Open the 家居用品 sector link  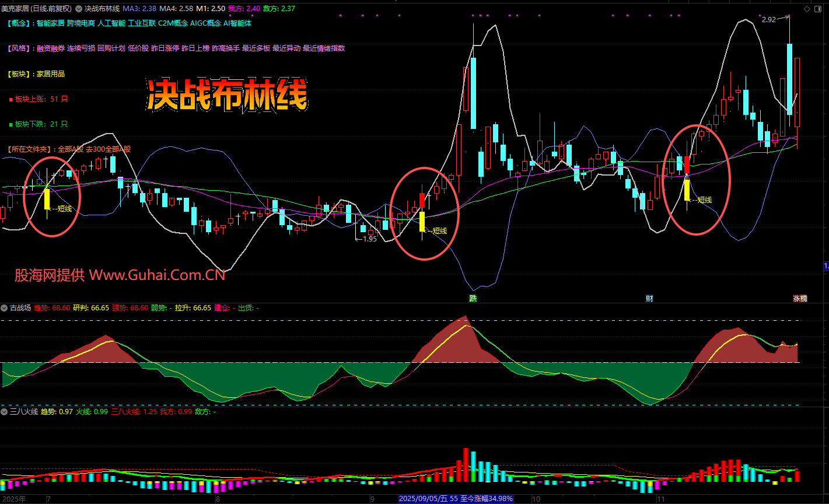click(x=50, y=74)
